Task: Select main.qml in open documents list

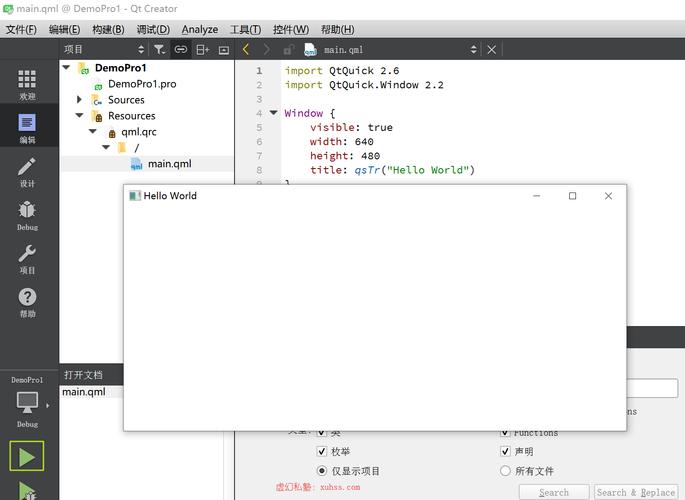Action: [83, 392]
